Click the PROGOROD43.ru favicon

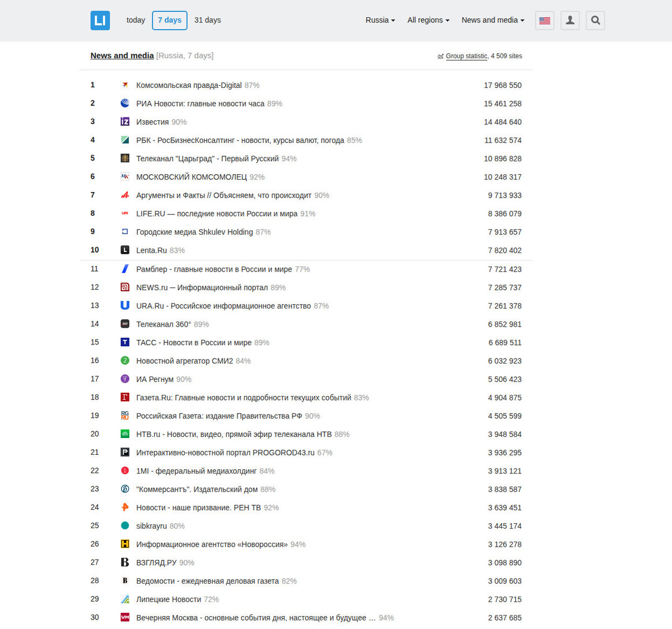[125, 452]
